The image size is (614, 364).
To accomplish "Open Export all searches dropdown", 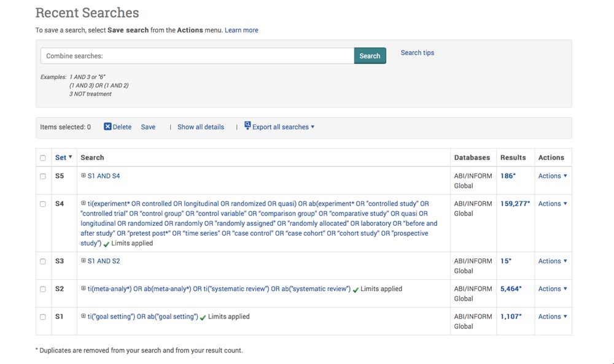I will [283, 127].
